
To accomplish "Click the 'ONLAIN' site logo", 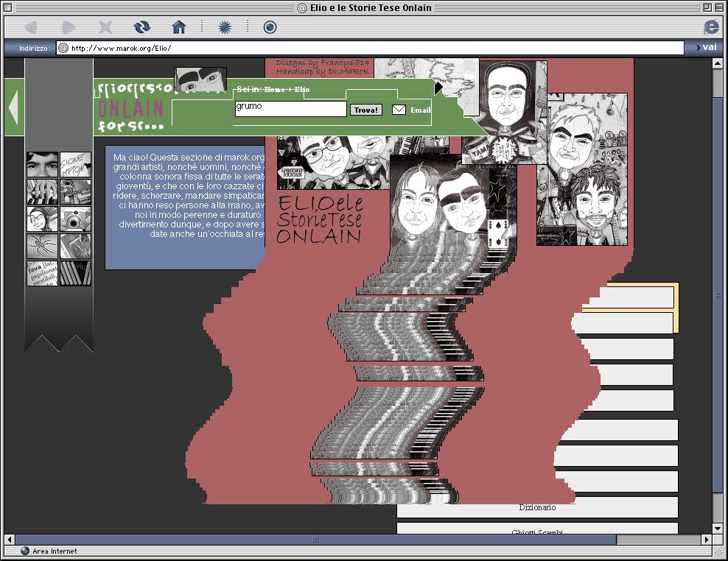I will 130,109.
